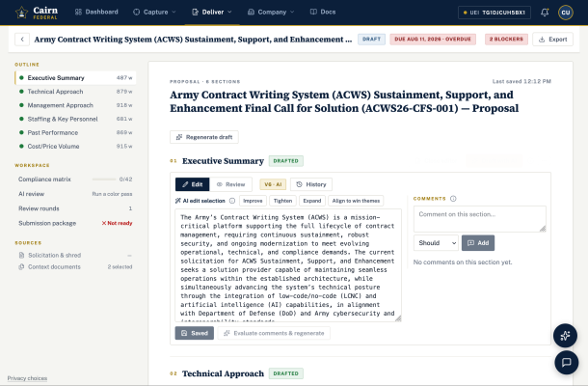Show Comments info icon
Viewport: 588px width, 386px height.
(x=453, y=199)
